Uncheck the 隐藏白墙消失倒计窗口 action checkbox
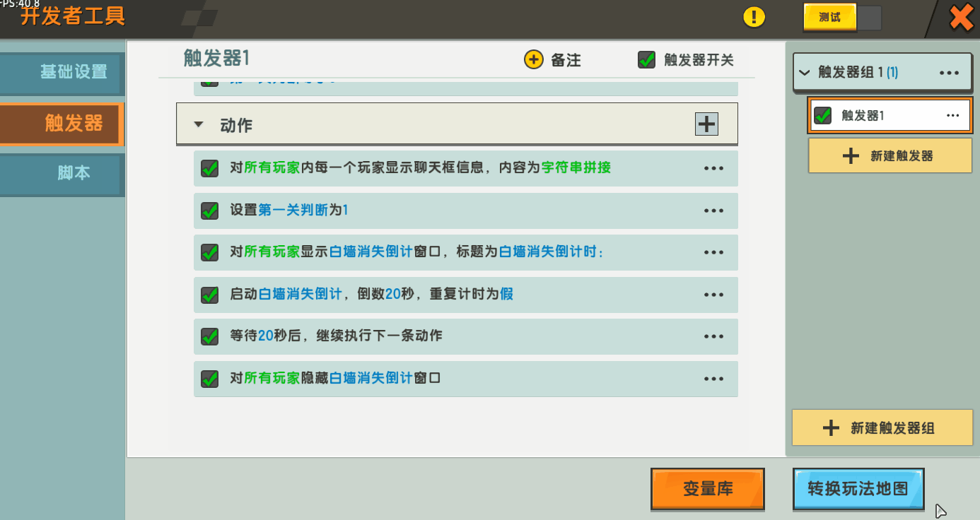Image resolution: width=980 pixels, height=520 pixels. pyautogui.click(x=209, y=379)
